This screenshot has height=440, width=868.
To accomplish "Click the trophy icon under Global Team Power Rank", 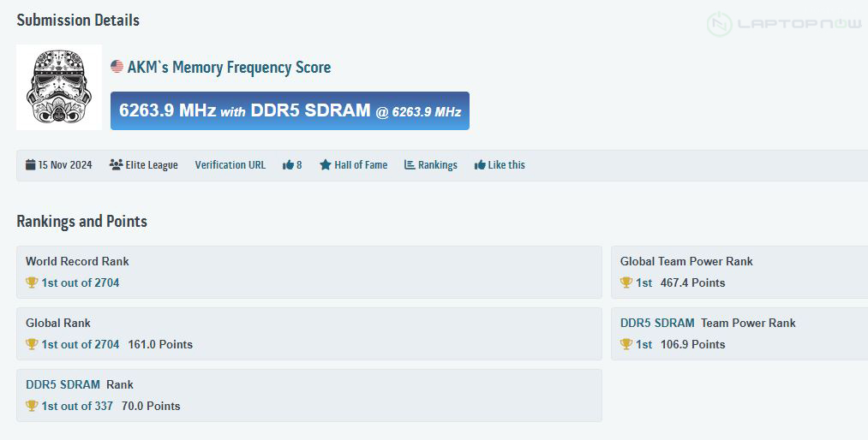I will (x=626, y=282).
